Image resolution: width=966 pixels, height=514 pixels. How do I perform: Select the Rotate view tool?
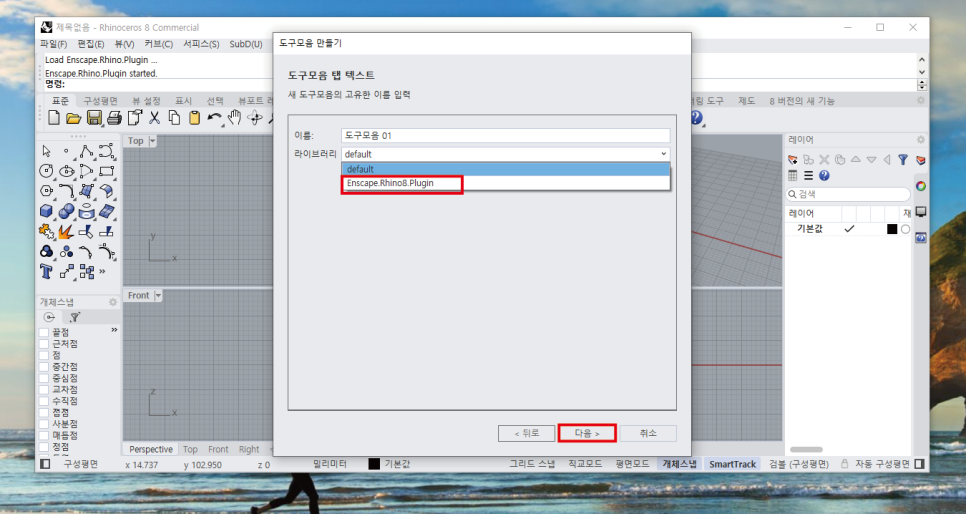(254, 118)
